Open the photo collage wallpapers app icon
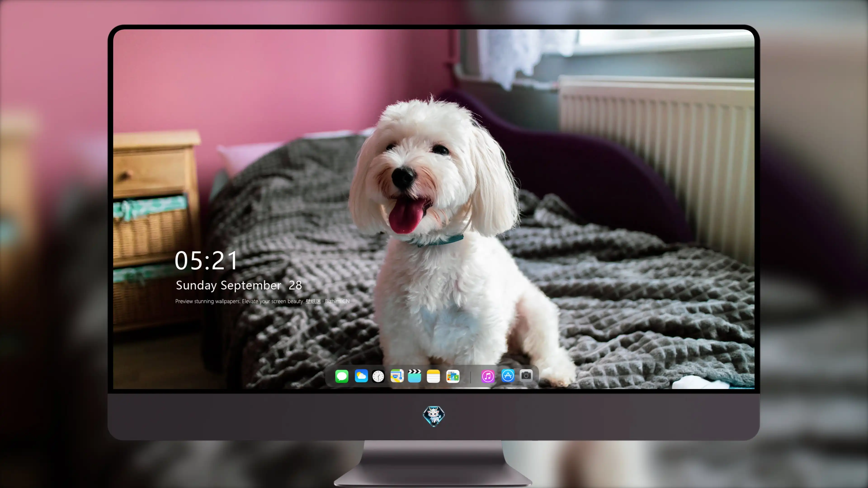The height and width of the screenshot is (488, 868). tap(453, 376)
